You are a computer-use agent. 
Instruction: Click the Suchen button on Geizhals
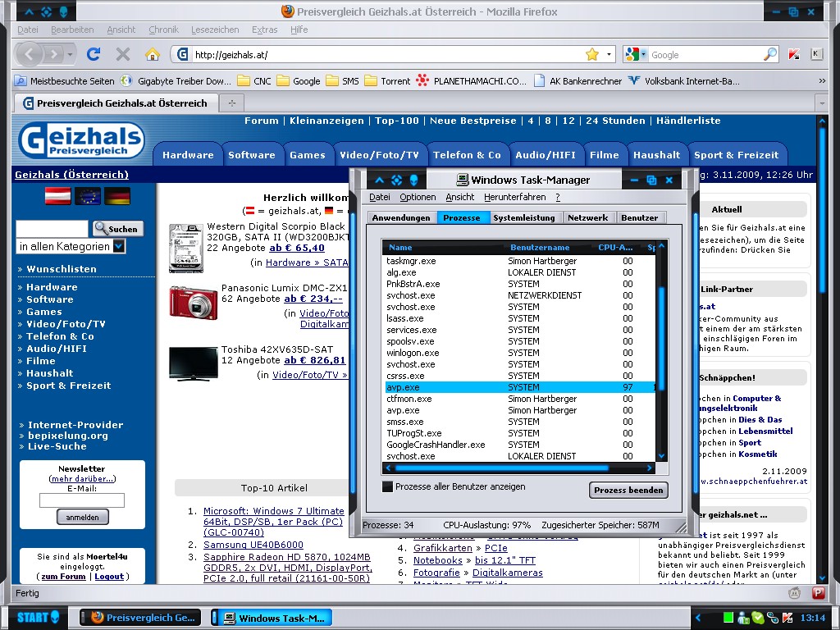click(x=118, y=229)
